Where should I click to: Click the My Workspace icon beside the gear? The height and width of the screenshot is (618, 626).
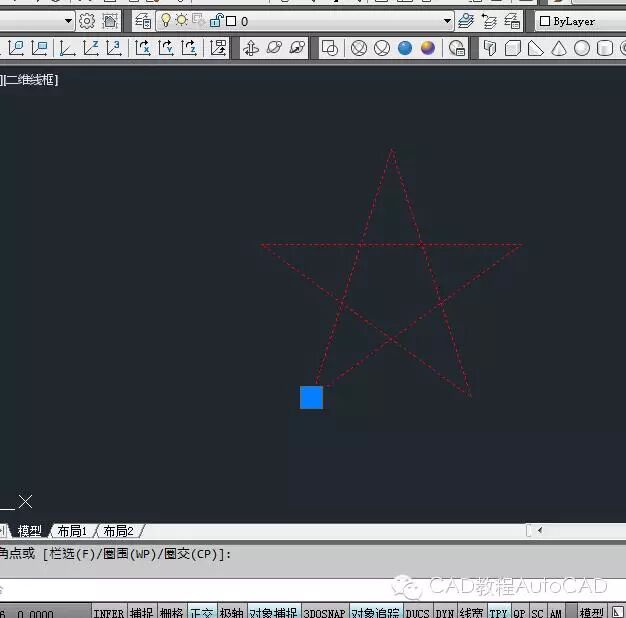point(110,21)
